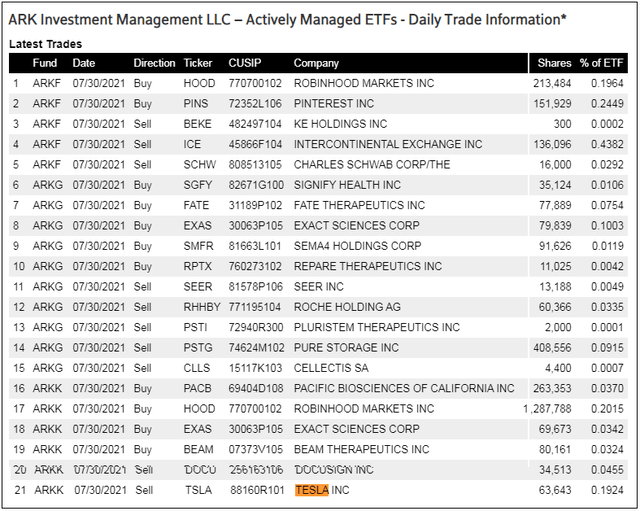Screen dimensions: 640x511
Task: Click the Company column header
Action: [316, 63]
